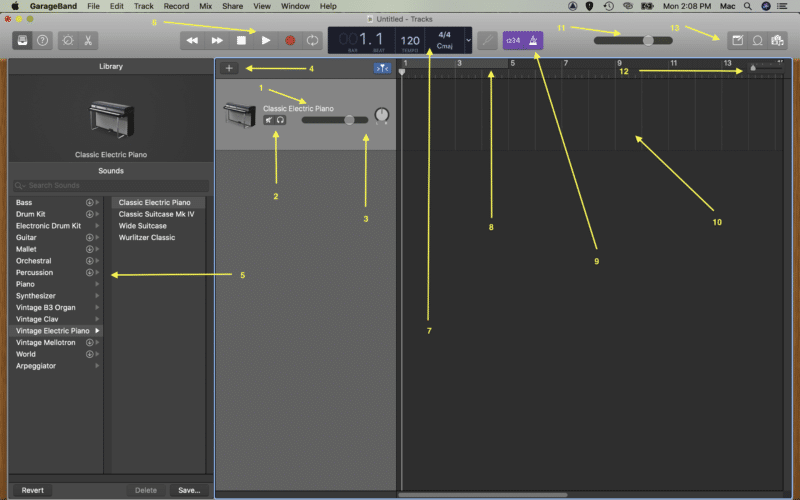Screen dimensions: 800x500
Task: Download Bass sounds via its download icon
Action: (x=89, y=203)
